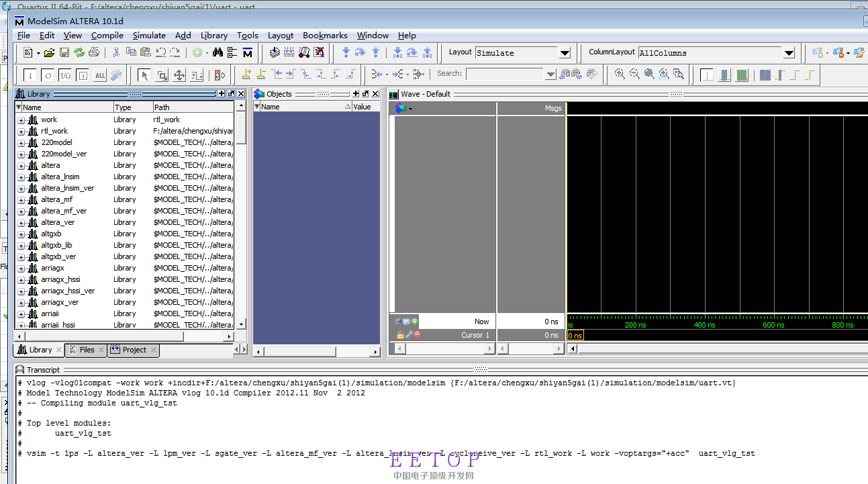Click the Compile icon in toolbar
Screen dimensions: 868x484
pyautogui.click(x=274, y=52)
